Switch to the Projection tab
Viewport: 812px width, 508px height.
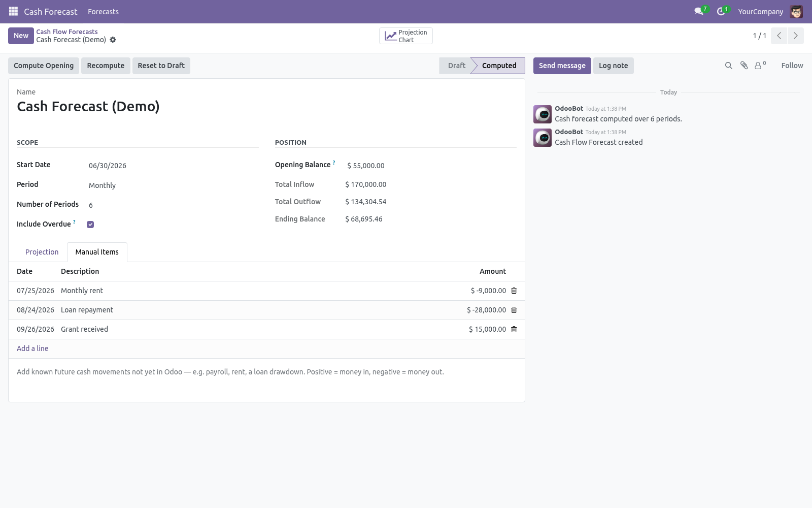[42, 252]
